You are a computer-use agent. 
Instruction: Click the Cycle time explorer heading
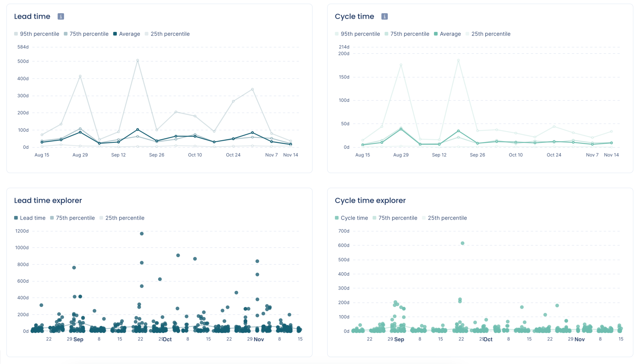(x=370, y=200)
